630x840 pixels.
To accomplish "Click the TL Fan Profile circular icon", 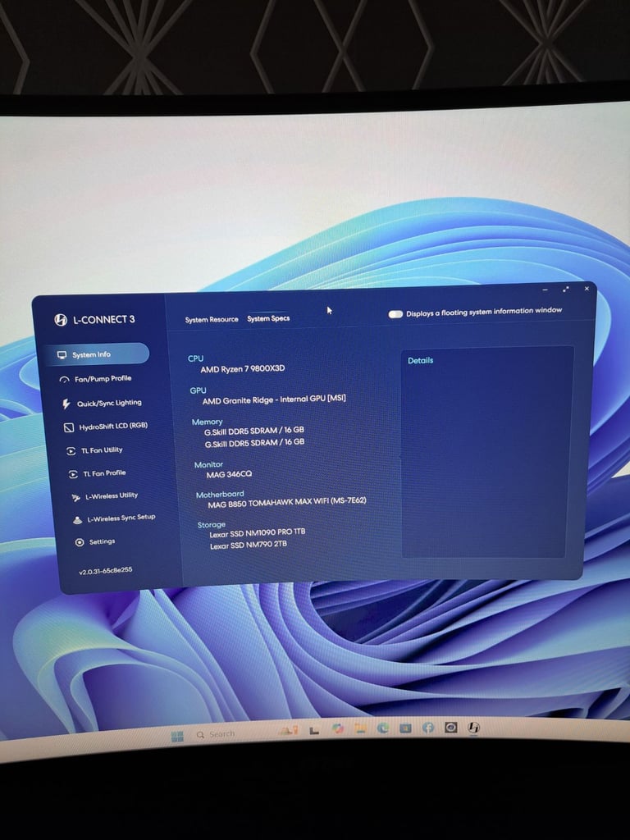I will coord(73,474).
